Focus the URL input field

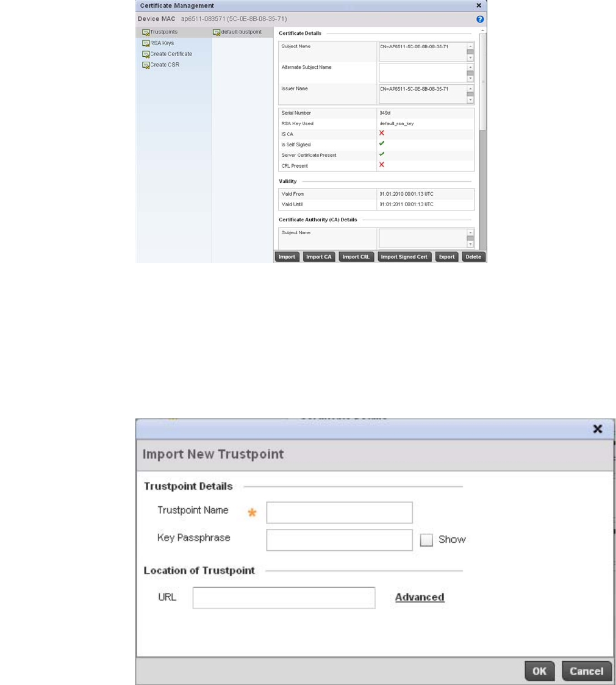coord(284,598)
